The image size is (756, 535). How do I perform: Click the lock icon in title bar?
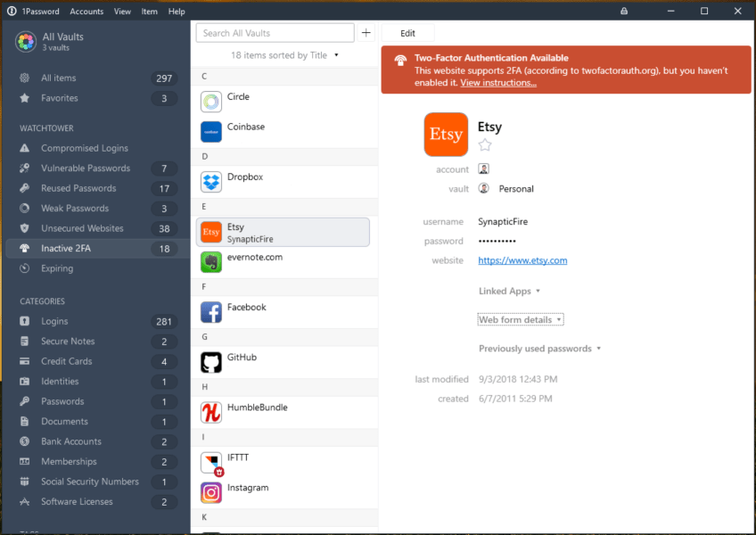(624, 11)
